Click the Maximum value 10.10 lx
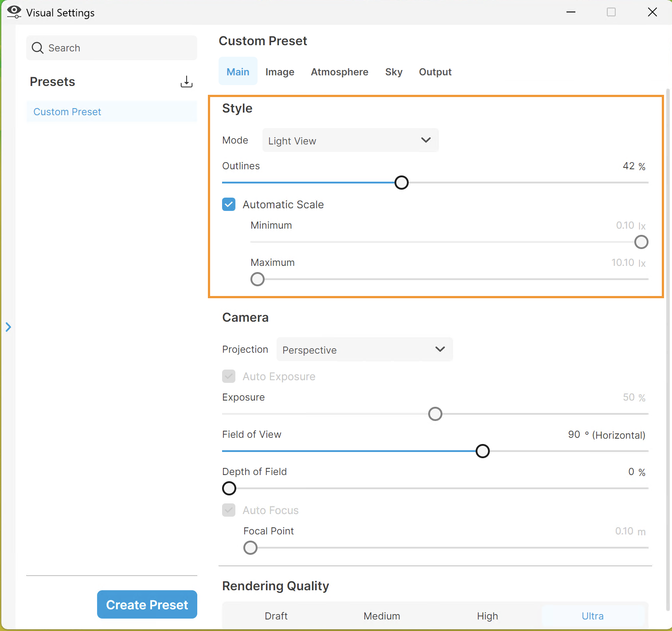The height and width of the screenshot is (631, 672). click(x=629, y=263)
